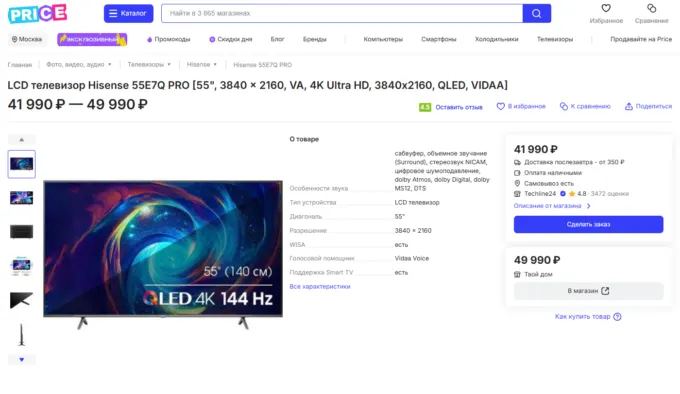Viewport: 680px width, 394px height.
Task: Click Поделиться share button
Action: [648, 106]
